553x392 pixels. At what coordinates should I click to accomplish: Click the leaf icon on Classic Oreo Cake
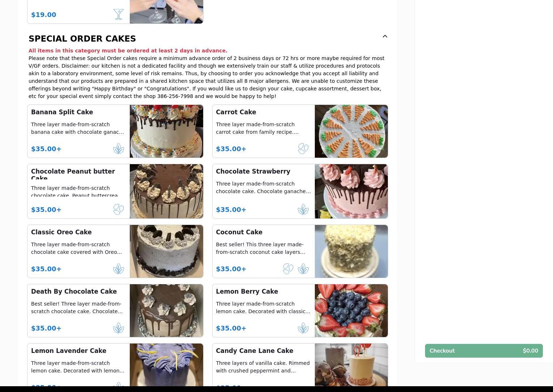click(119, 269)
